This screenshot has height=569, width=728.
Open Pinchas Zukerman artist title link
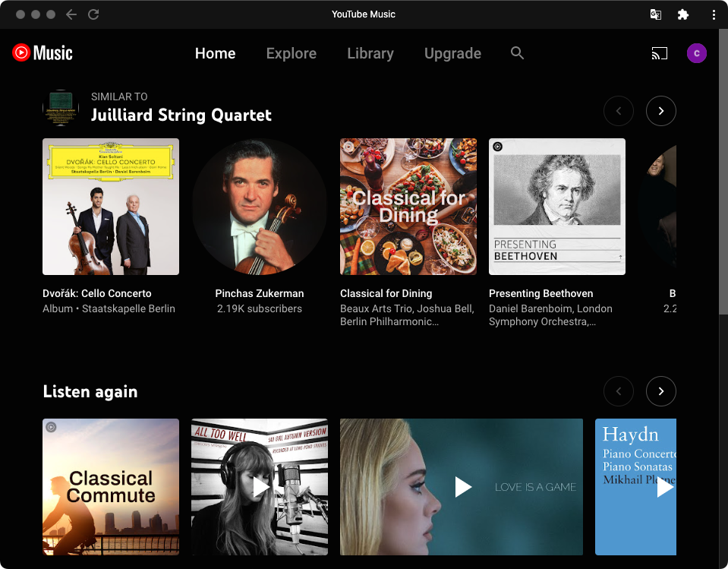(260, 293)
